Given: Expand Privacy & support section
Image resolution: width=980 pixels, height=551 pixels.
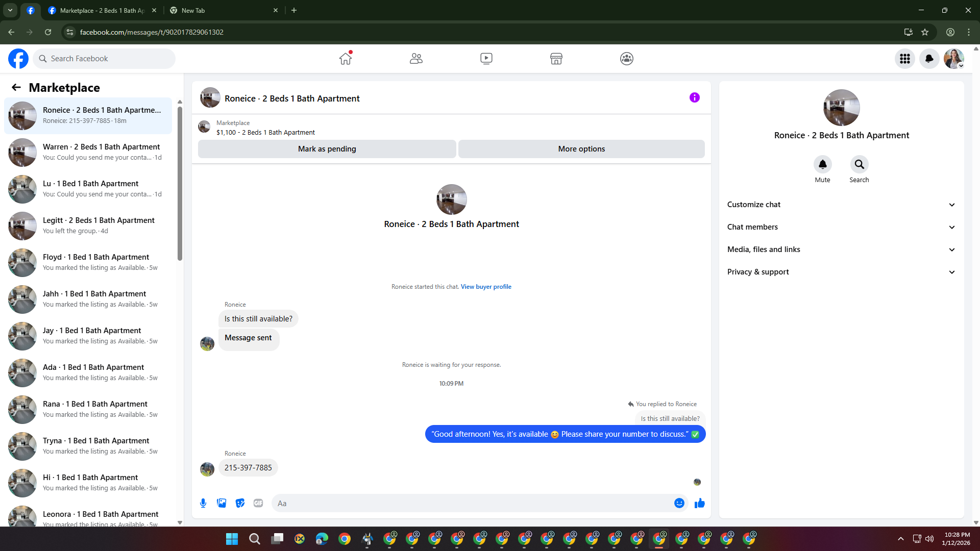Looking at the screenshot, I should coord(841,272).
